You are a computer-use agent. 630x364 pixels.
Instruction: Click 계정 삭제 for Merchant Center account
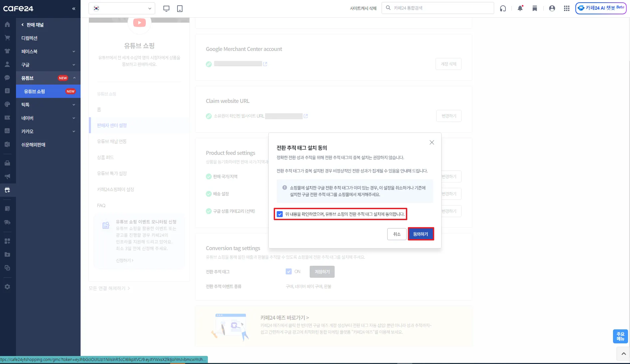click(449, 64)
